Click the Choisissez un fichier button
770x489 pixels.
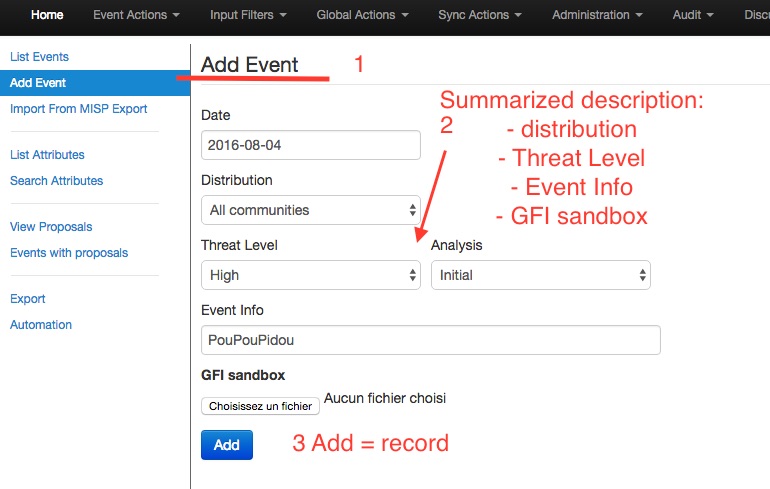click(x=261, y=406)
